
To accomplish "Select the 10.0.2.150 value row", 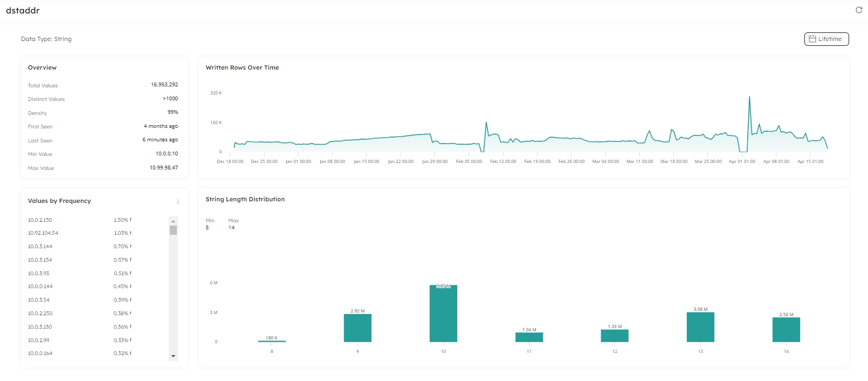I will click(40, 220).
